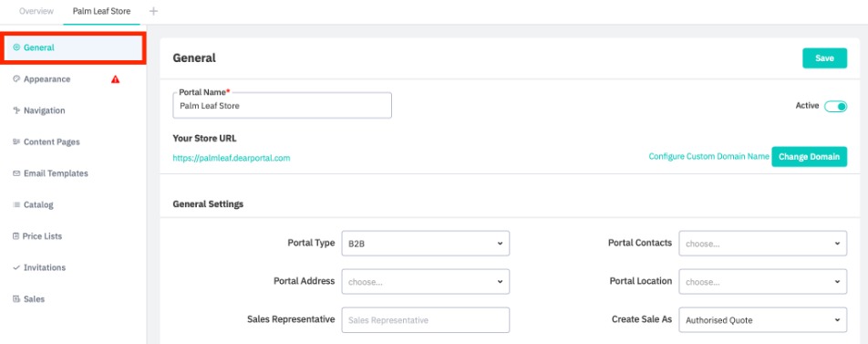This screenshot has width=868, height=344.
Task: Add a new tab with plus icon
Action: pos(153,11)
